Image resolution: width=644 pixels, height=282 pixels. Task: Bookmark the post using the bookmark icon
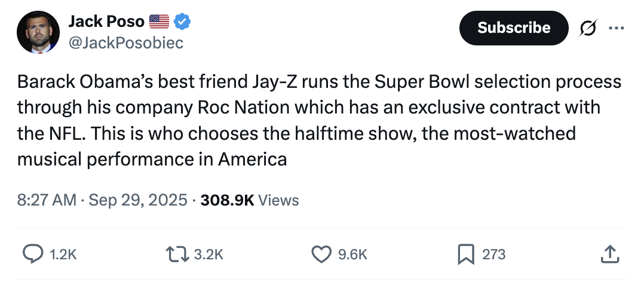(x=465, y=255)
